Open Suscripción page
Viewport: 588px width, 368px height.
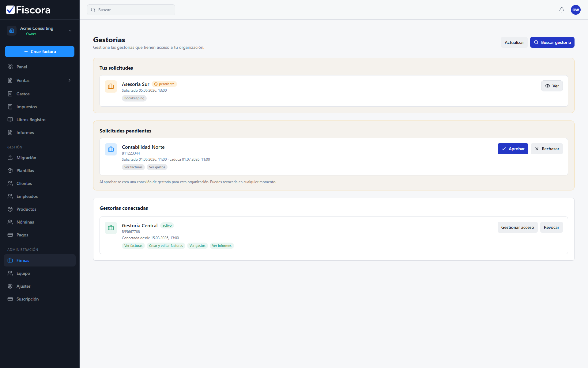pyautogui.click(x=40, y=299)
